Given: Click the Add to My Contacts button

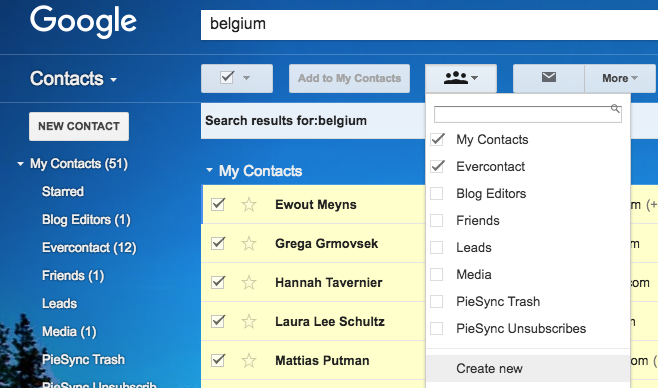Looking at the screenshot, I should tap(349, 78).
